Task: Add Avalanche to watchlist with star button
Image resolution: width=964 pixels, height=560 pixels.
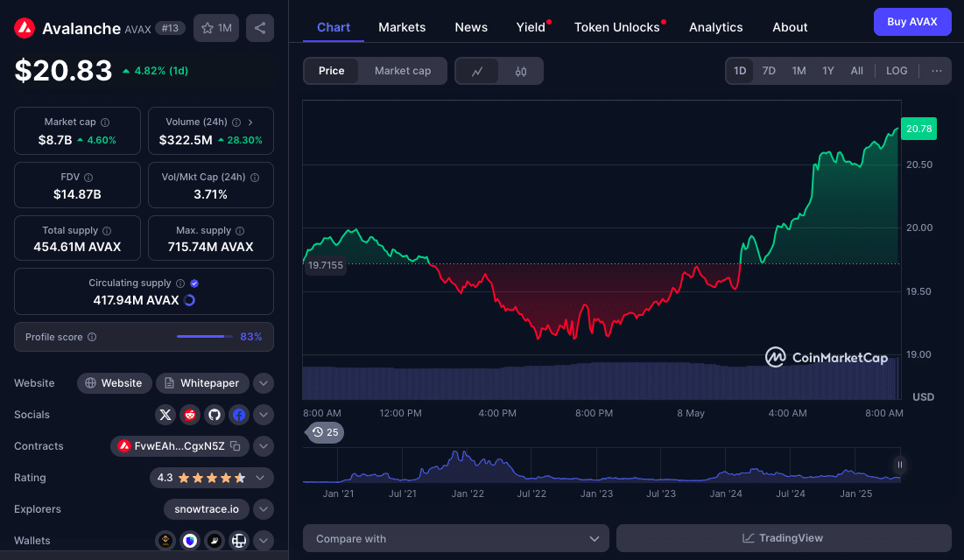Action: 216,28
